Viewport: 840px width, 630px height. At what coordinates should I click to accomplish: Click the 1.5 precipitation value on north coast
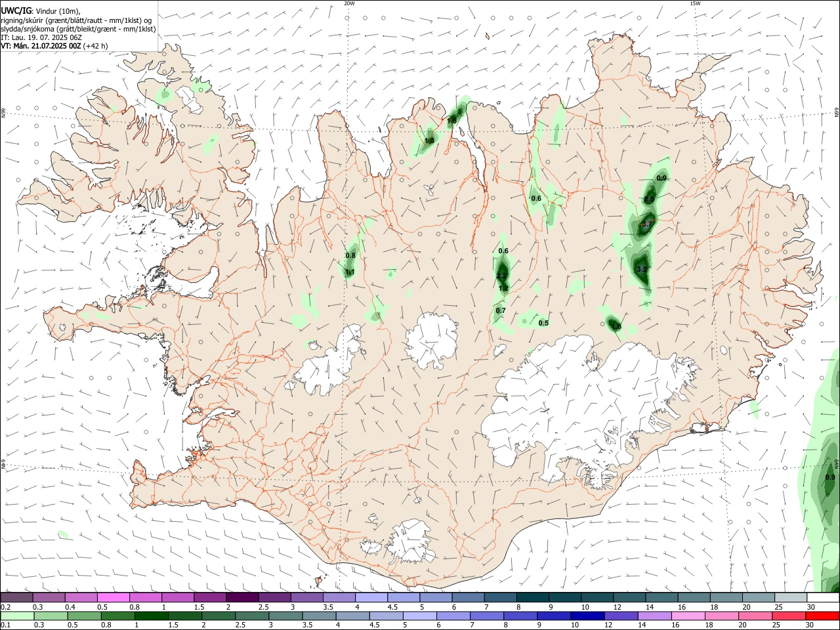click(x=451, y=120)
